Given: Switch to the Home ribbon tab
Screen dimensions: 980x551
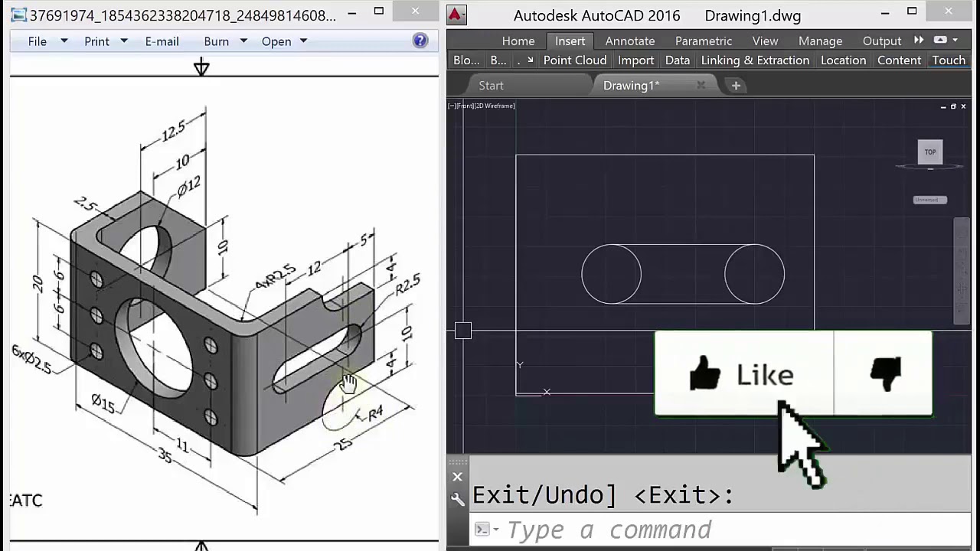Looking at the screenshot, I should point(518,41).
